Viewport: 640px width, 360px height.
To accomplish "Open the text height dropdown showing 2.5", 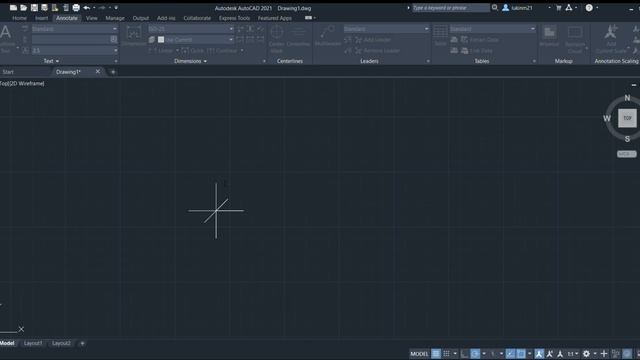I will [74, 51].
